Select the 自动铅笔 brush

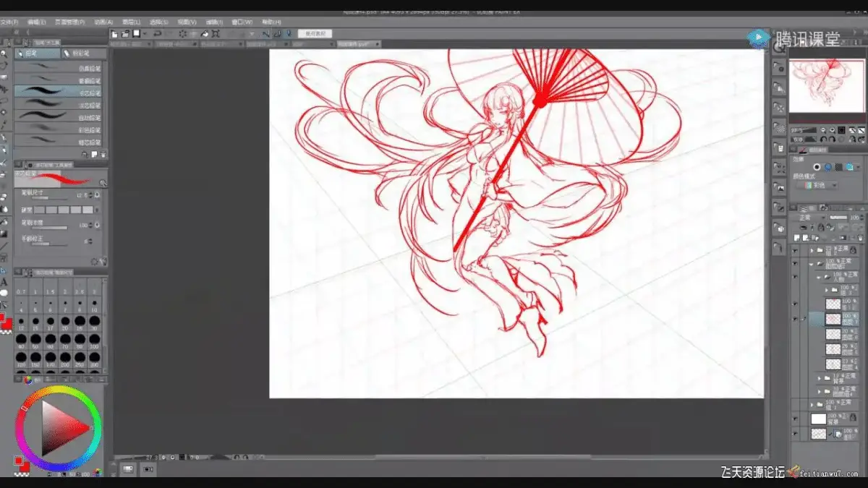point(59,117)
